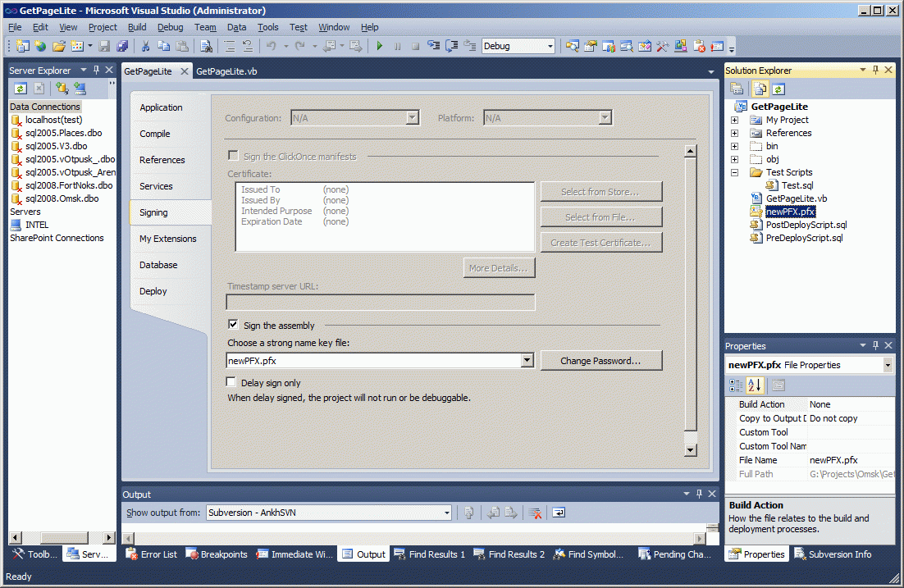Click the More Details button
904x588 pixels.
tap(499, 267)
